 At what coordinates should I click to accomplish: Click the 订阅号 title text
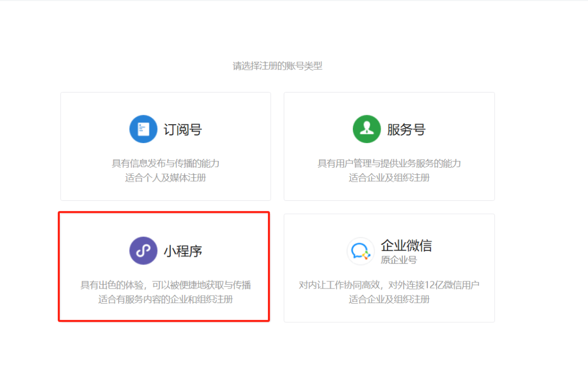pos(181,129)
